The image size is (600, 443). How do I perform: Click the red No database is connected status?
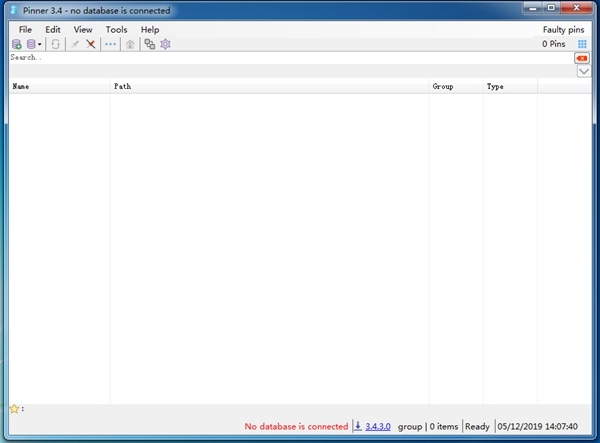click(x=296, y=426)
